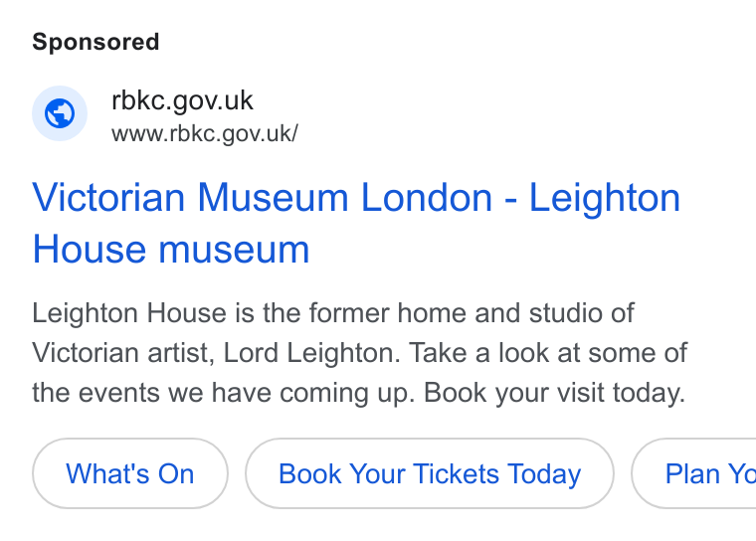Click the "Museum London" portion of the headline

pos(345,198)
